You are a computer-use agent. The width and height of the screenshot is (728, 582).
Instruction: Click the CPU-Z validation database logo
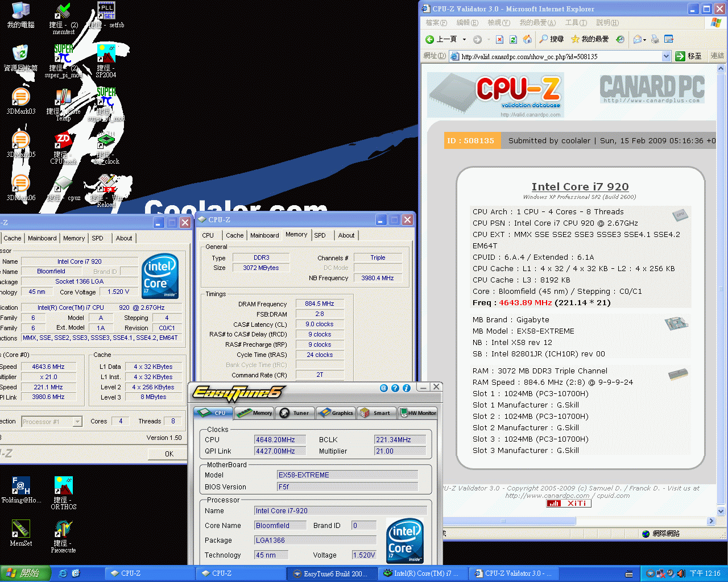click(495, 95)
